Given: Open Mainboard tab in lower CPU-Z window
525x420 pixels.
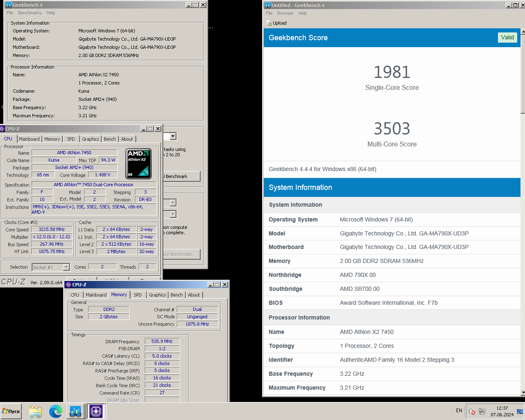Looking at the screenshot, I should [96, 295].
